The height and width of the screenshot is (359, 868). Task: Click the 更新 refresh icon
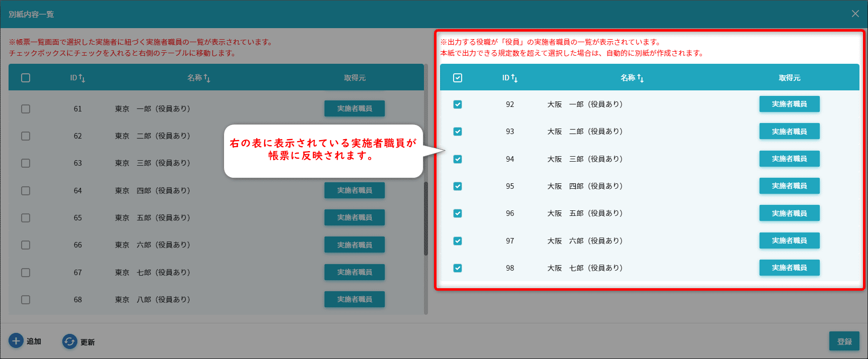pos(69,341)
